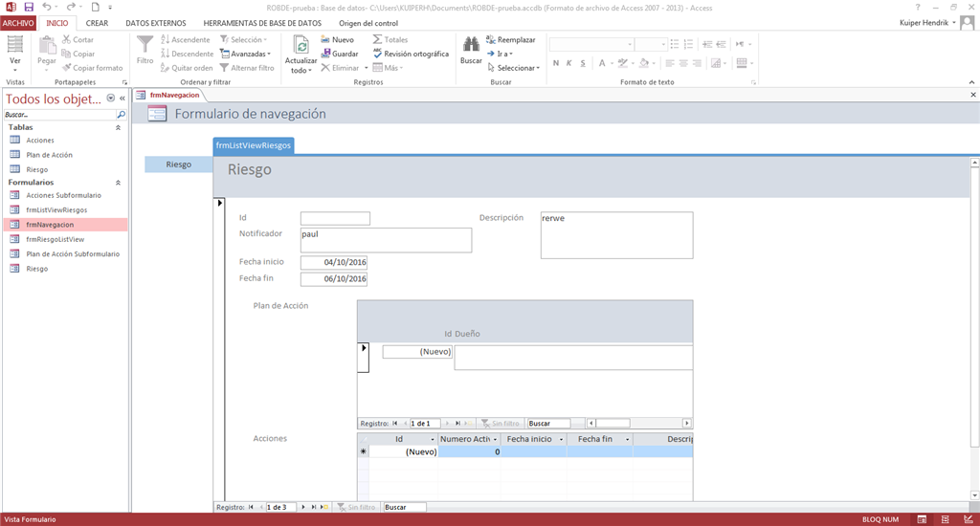Sort with Ascendente
980x526 pixels.
pyautogui.click(x=185, y=39)
